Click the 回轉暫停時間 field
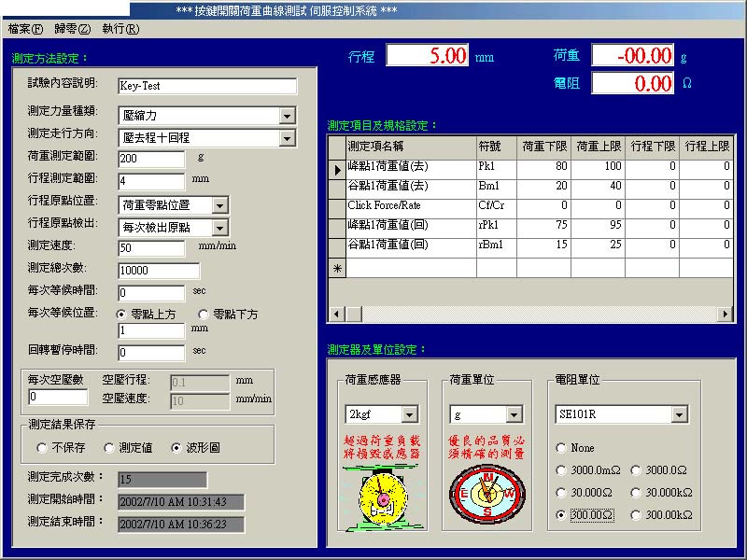747x560 pixels. pyautogui.click(x=151, y=353)
